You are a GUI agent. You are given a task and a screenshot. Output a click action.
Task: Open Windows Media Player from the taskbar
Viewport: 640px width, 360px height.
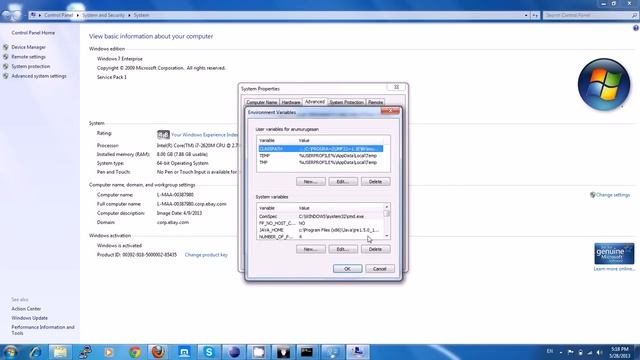pyautogui.click(x=109, y=352)
